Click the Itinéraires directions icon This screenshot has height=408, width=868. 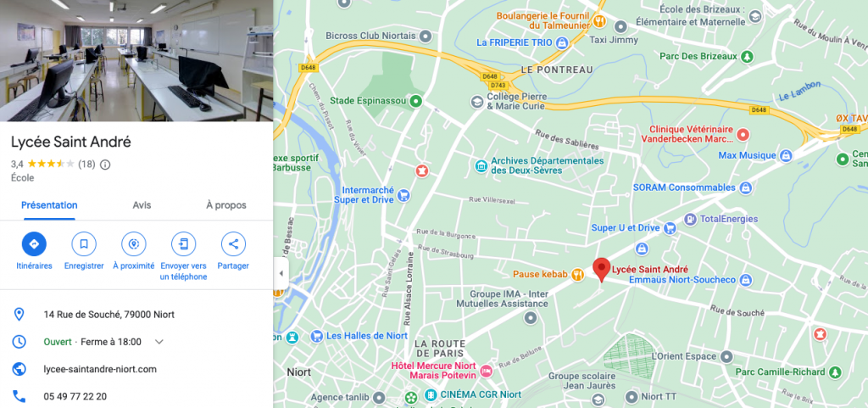pos(34,243)
